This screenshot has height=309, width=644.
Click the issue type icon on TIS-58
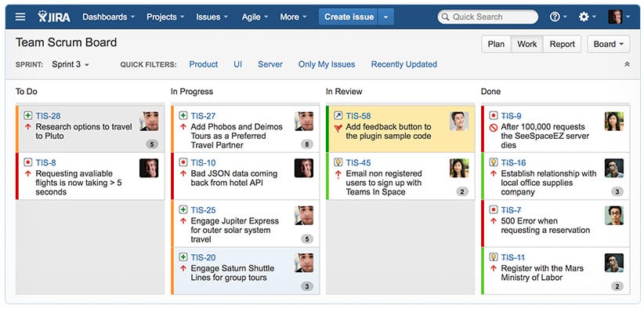(x=338, y=116)
